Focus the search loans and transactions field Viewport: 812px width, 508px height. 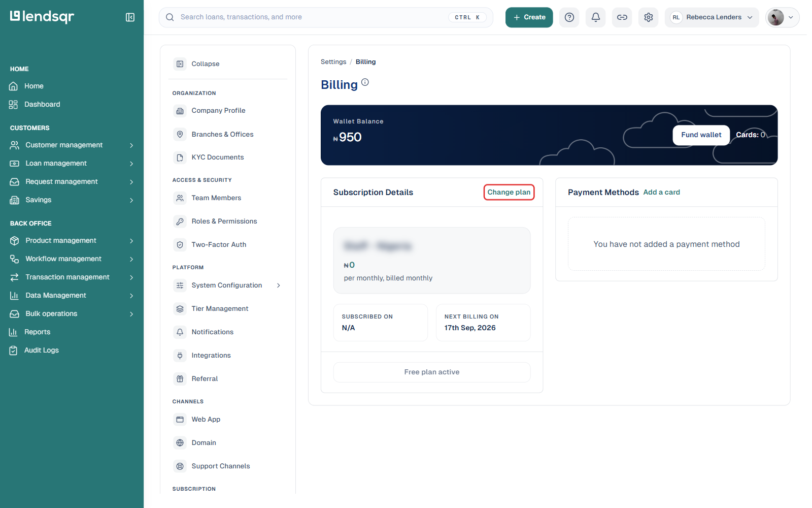(x=326, y=17)
